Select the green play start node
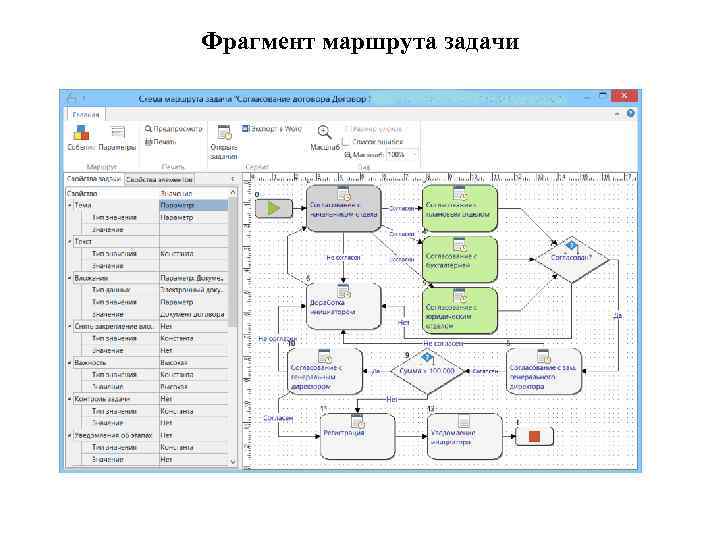The width and height of the screenshot is (720, 540). [x=274, y=208]
